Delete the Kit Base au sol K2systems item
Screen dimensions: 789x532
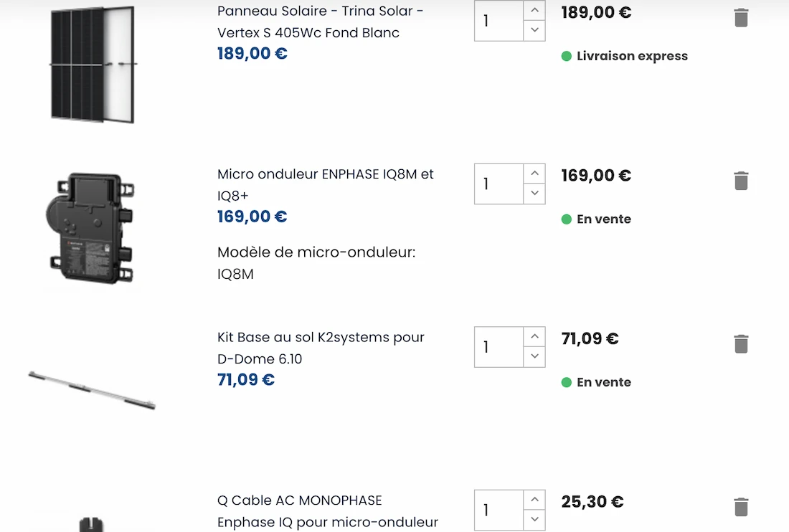click(741, 344)
